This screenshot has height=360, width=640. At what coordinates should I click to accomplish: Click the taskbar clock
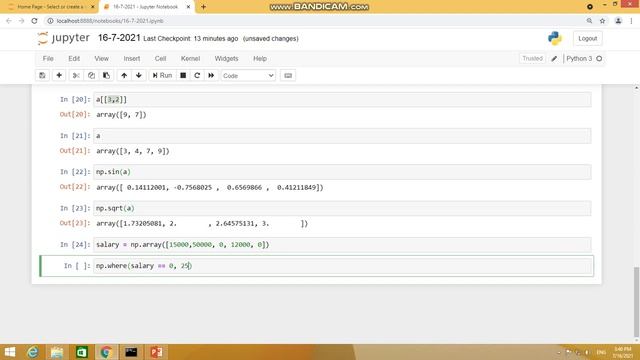[x=623, y=352]
